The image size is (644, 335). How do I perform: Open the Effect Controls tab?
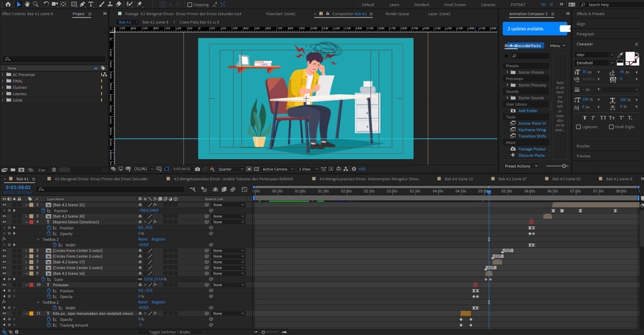tap(28, 13)
